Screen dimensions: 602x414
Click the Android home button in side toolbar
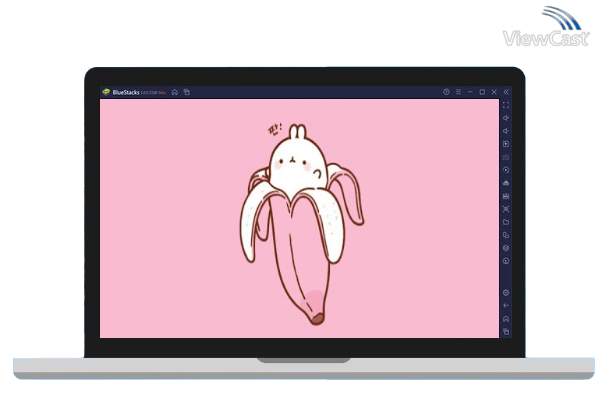506,319
